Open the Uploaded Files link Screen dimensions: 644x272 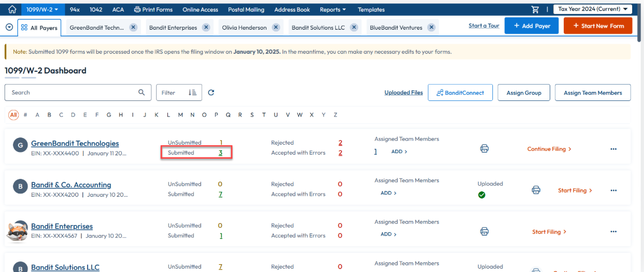tap(403, 93)
